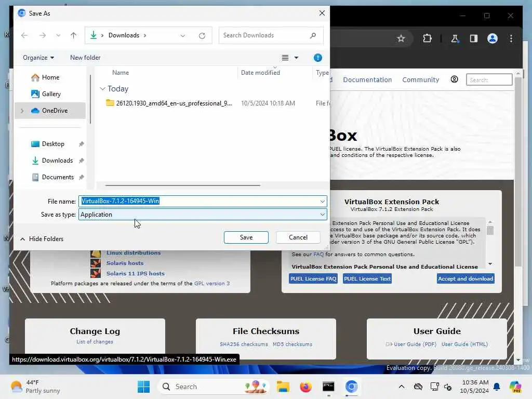Screen dimensions: 532x399
Task: Open the view options dropdown
Action: point(296,58)
